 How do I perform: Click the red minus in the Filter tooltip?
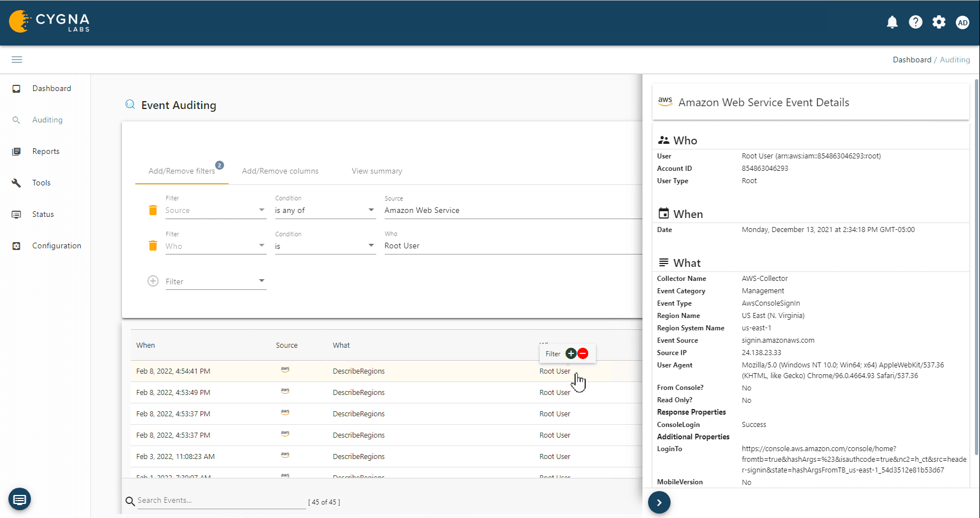(582, 353)
